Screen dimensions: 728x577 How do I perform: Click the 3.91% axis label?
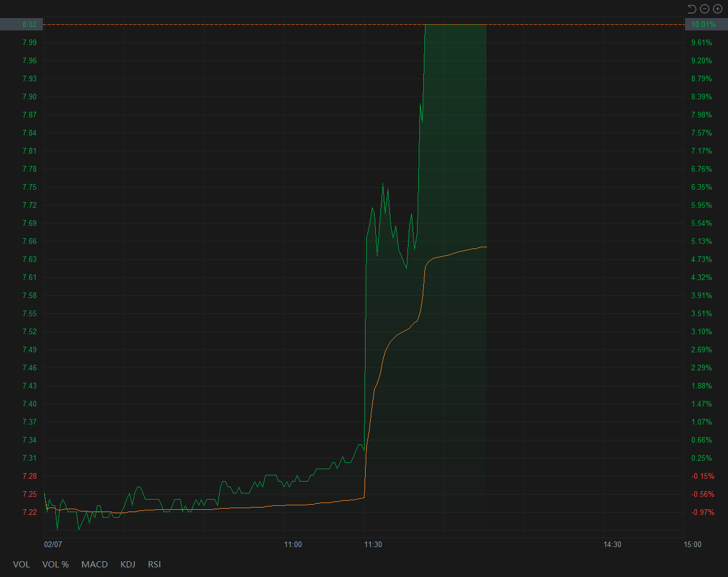pos(701,295)
